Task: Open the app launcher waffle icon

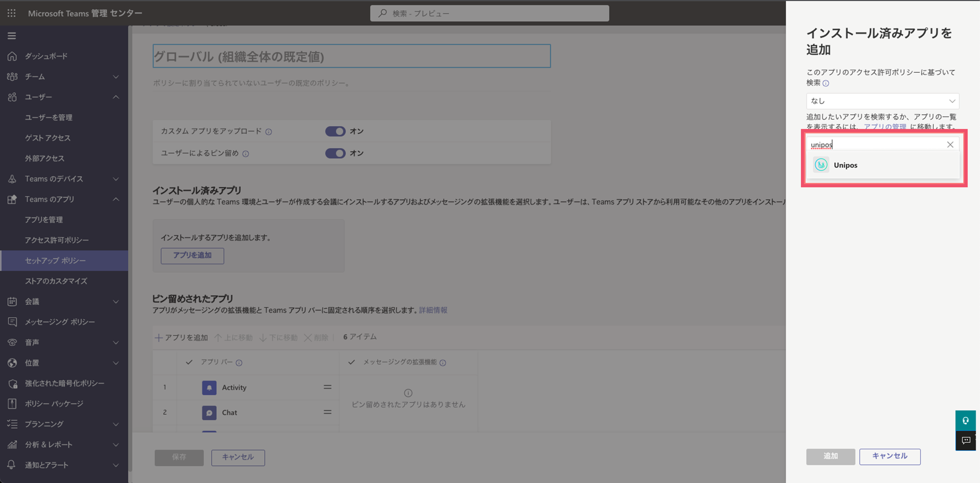Action: point(11,13)
